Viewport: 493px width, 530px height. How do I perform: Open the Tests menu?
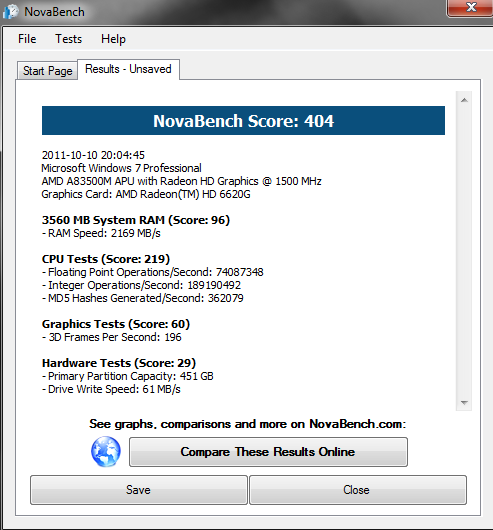pos(69,39)
